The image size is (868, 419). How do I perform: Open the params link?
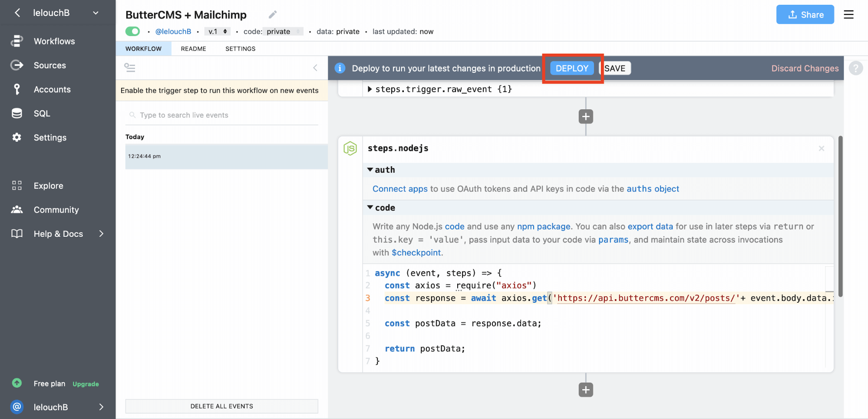click(613, 240)
